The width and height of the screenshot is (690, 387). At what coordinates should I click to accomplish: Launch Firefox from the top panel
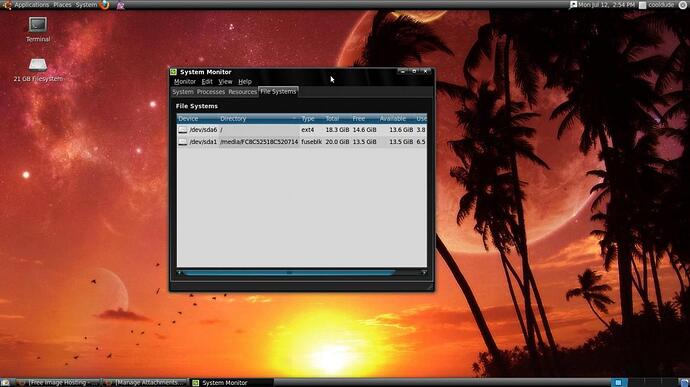tap(104, 5)
